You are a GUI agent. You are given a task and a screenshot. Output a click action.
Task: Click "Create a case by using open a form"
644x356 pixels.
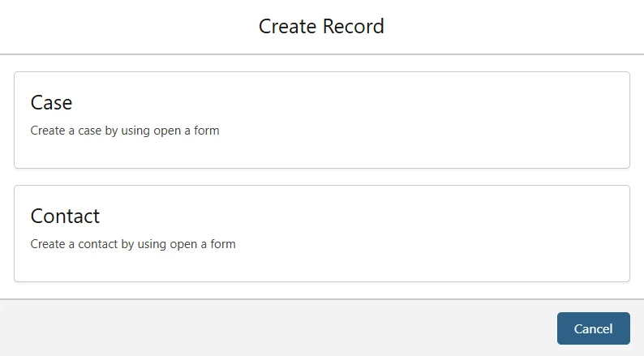coord(125,130)
